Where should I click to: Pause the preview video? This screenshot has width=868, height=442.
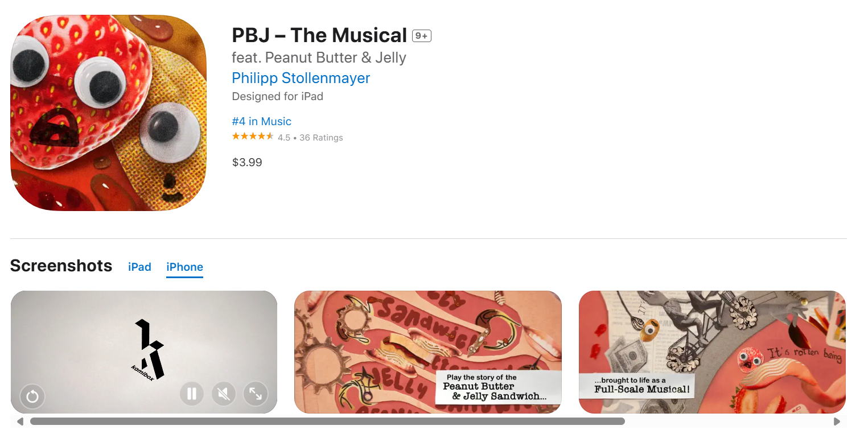tap(192, 394)
